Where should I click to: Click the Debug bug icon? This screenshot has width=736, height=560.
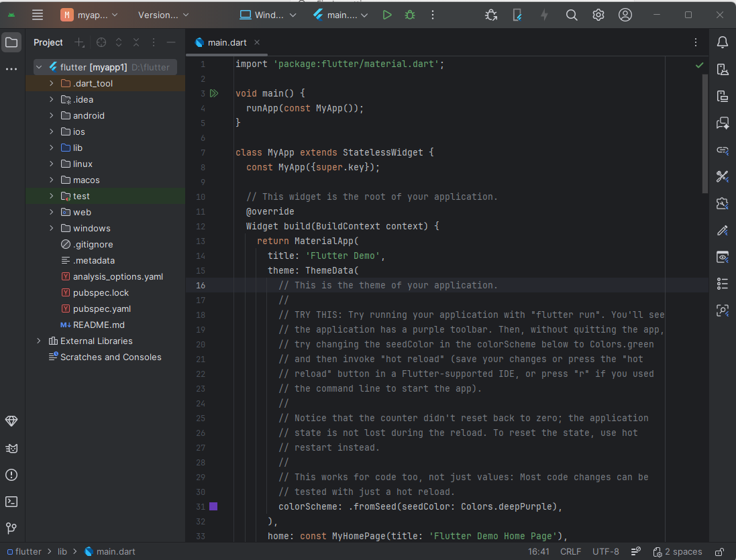click(410, 15)
